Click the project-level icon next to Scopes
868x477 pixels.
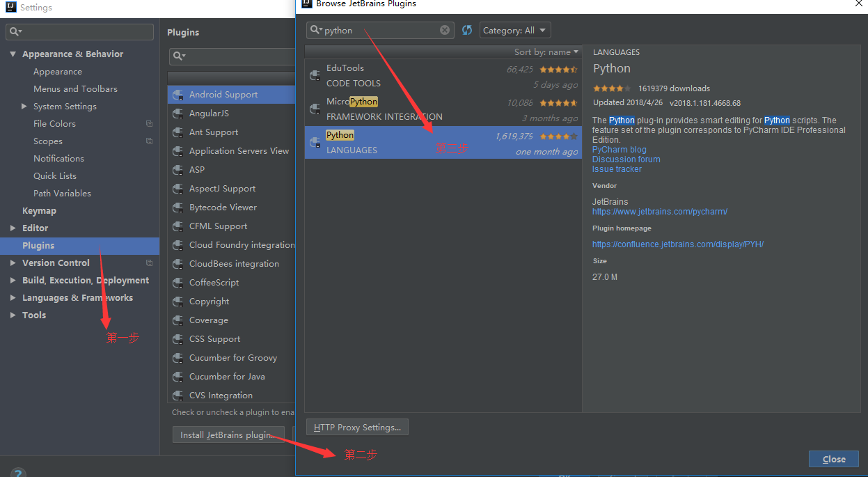click(149, 141)
